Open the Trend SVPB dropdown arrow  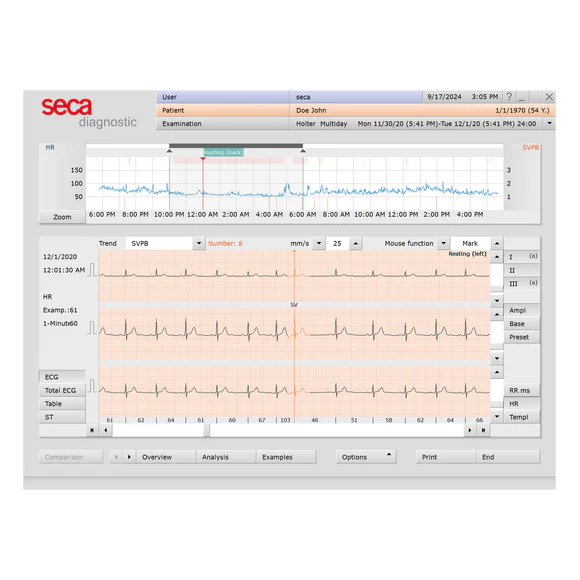point(199,243)
